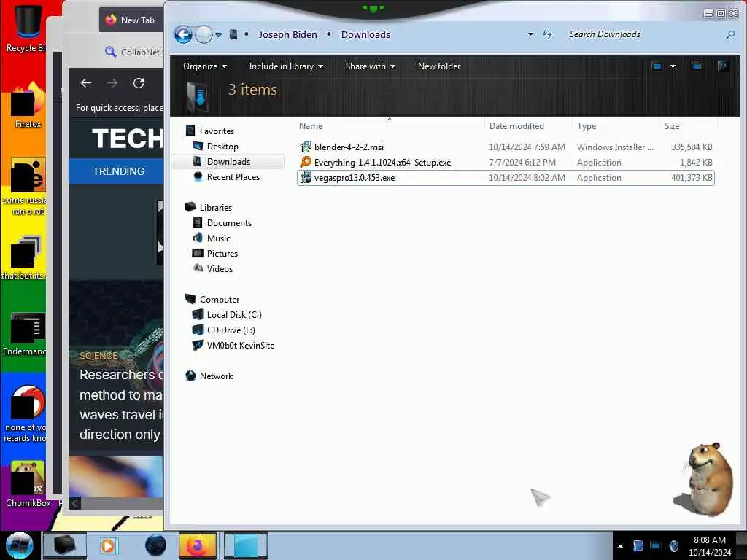Image resolution: width=747 pixels, height=560 pixels.
Task: Switch to the Firefox New Tab tab
Action: point(131,20)
